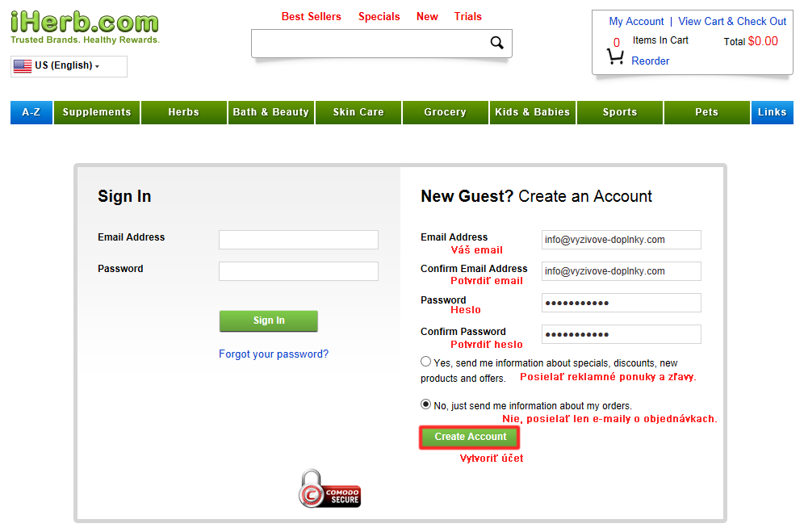804x532 pixels.
Task: Click the Create Account button
Action: (470, 437)
